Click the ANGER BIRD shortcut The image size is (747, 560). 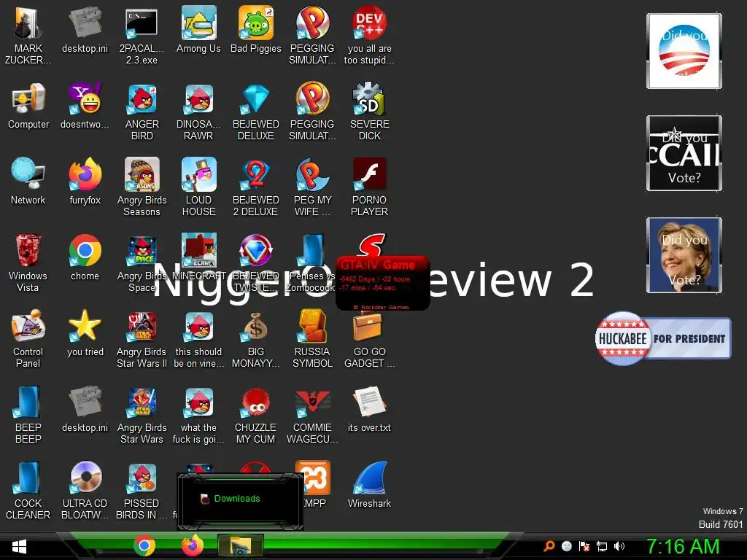142,112
